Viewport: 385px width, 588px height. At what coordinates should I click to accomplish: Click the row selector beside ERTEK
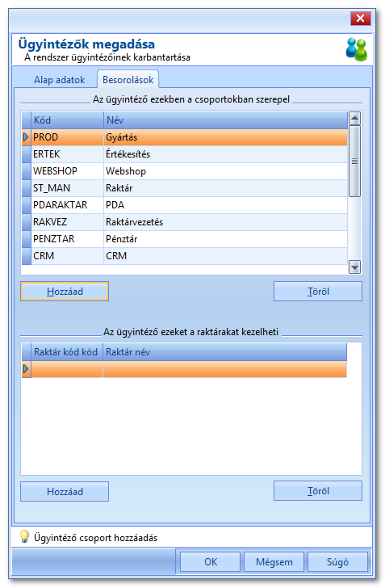(x=27, y=154)
